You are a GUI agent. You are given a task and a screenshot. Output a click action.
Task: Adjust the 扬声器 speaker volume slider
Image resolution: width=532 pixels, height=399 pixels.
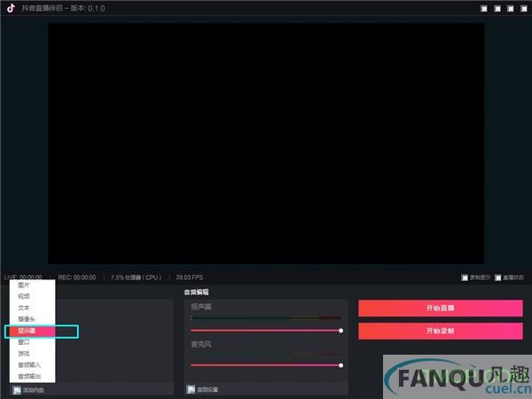pos(267,331)
